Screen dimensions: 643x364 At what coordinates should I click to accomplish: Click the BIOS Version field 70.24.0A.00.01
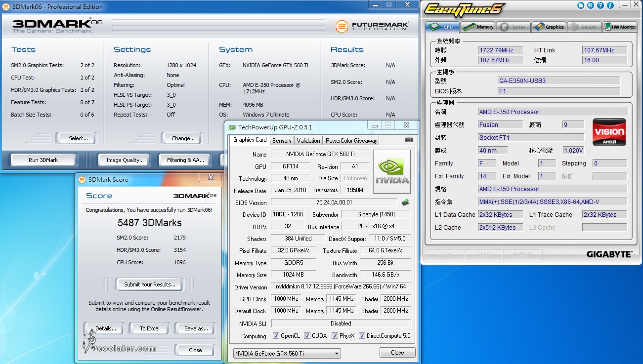[334, 202]
